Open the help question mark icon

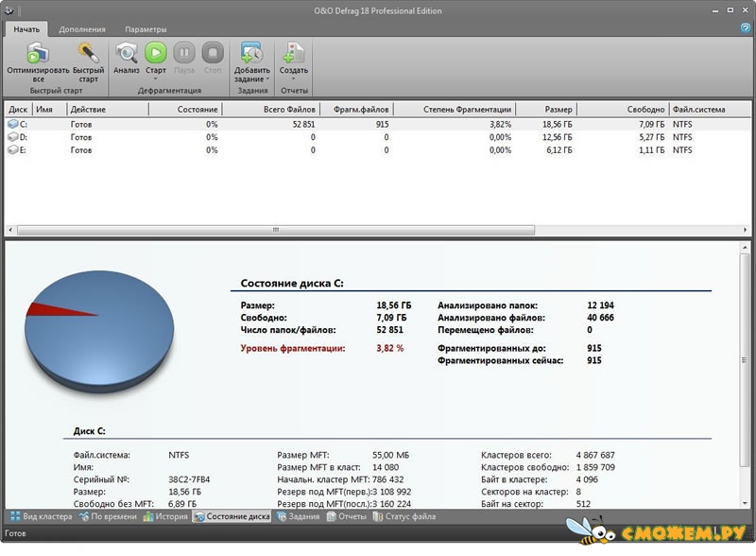click(x=746, y=28)
